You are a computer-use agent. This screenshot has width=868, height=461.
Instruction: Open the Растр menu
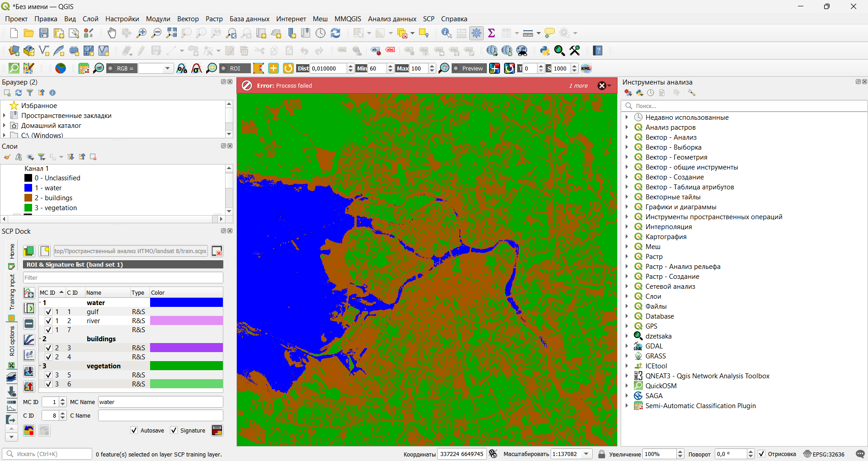tap(214, 19)
